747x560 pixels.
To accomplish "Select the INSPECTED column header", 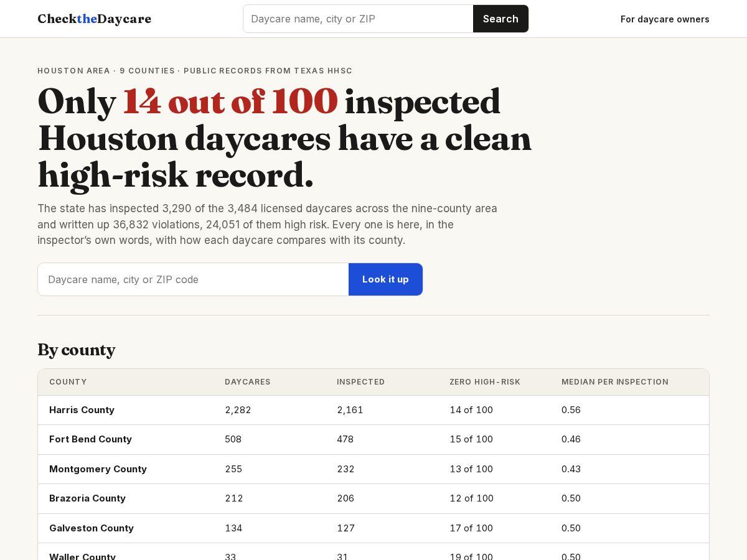I will click(x=361, y=382).
